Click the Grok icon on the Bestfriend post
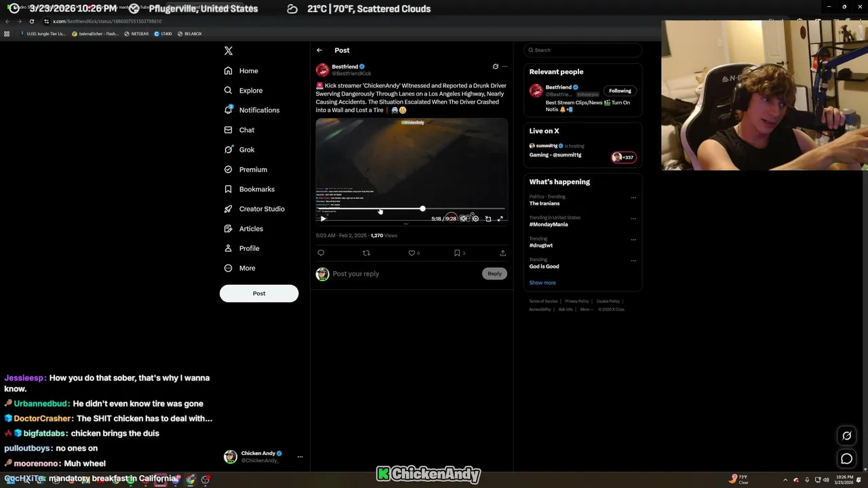 495,66
